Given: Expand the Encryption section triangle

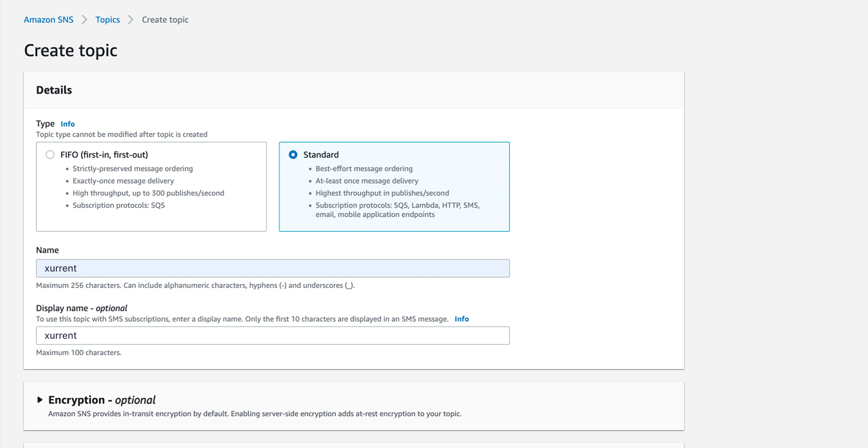Looking at the screenshot, I should [40, 400].
